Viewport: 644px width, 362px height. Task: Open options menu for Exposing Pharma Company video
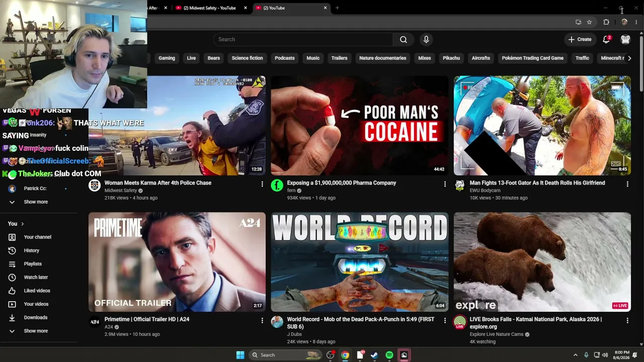click(x=445, y=185)
